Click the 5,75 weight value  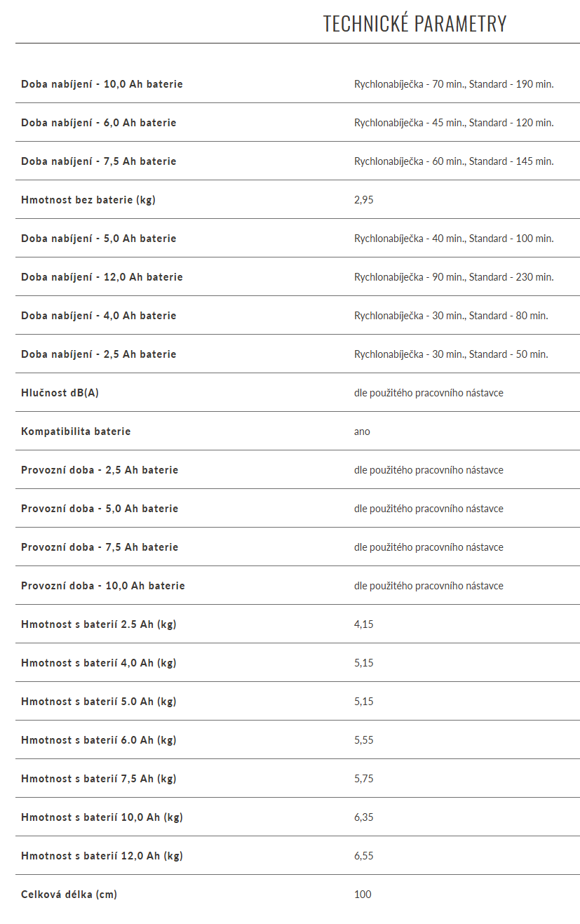tap(364, 779)
